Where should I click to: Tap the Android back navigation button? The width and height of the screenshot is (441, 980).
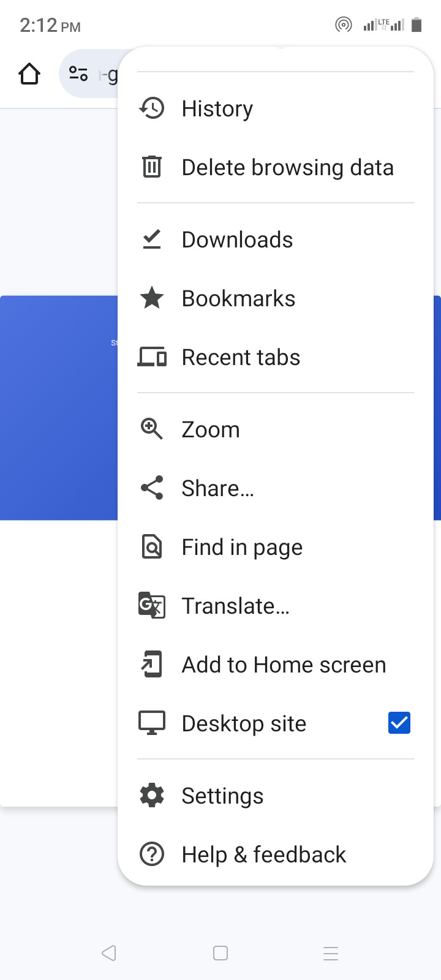[109, 953]
